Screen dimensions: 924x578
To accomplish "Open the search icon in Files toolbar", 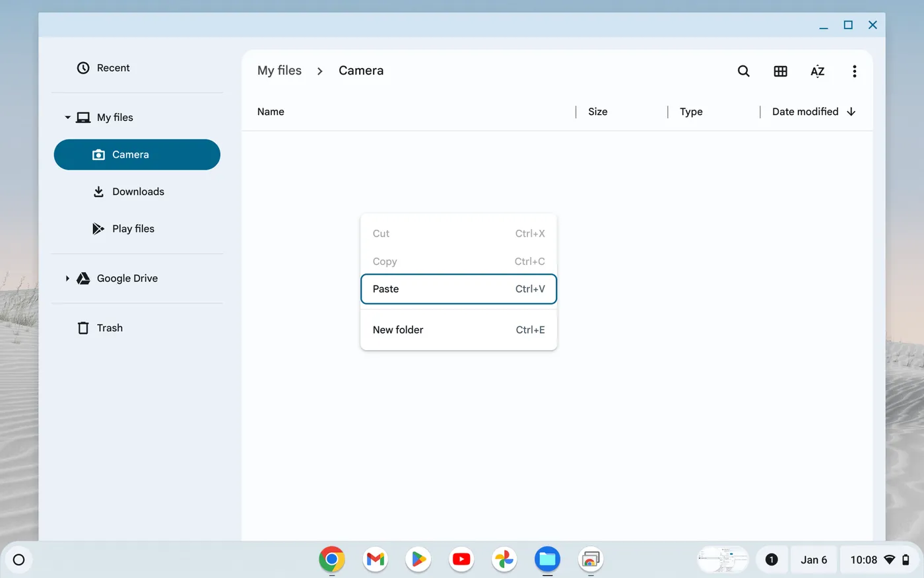I will [743, 71].
